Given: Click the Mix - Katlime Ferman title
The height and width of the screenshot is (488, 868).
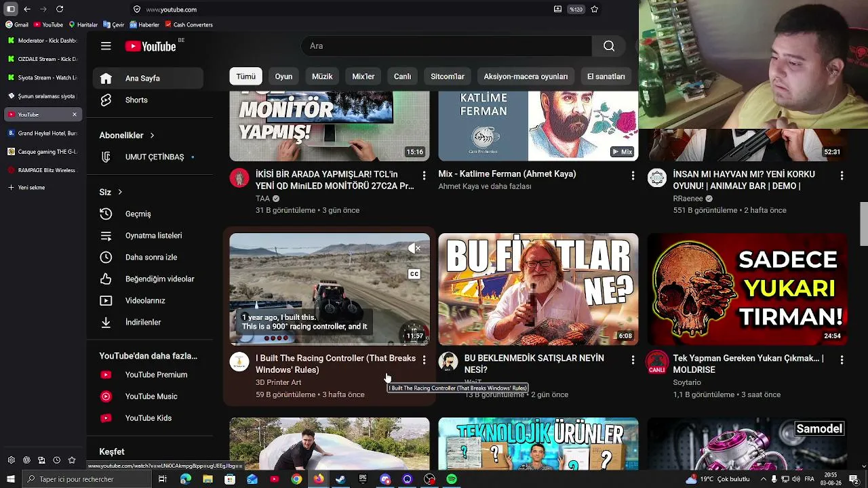Looking at the screenshot, I should (507, 174).
